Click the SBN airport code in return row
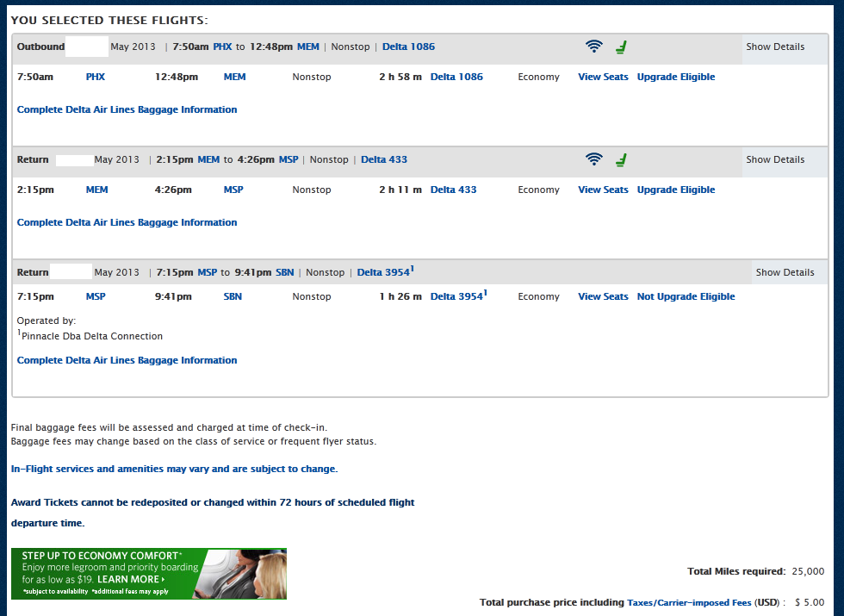The height and width of the screenshot is (616, 844). pyautogui.click(x=233, y=296)
